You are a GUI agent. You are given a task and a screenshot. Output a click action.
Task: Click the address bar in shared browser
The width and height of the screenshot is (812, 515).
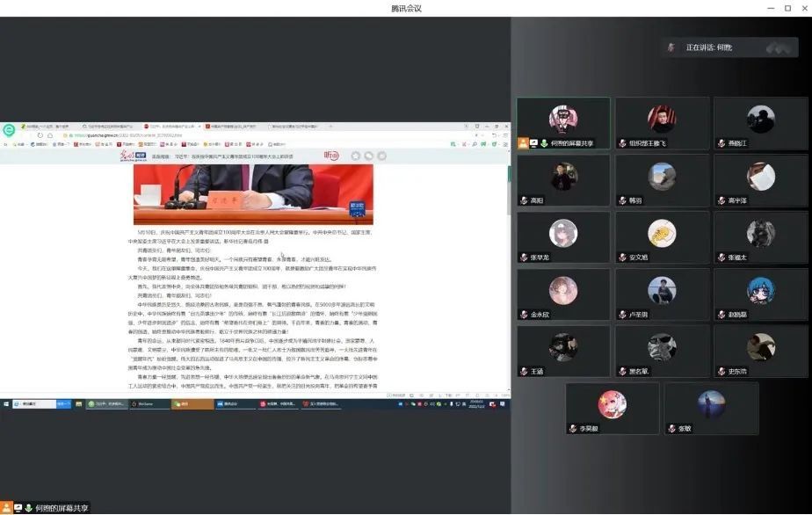pyautogui.click(x=176, y=136)
